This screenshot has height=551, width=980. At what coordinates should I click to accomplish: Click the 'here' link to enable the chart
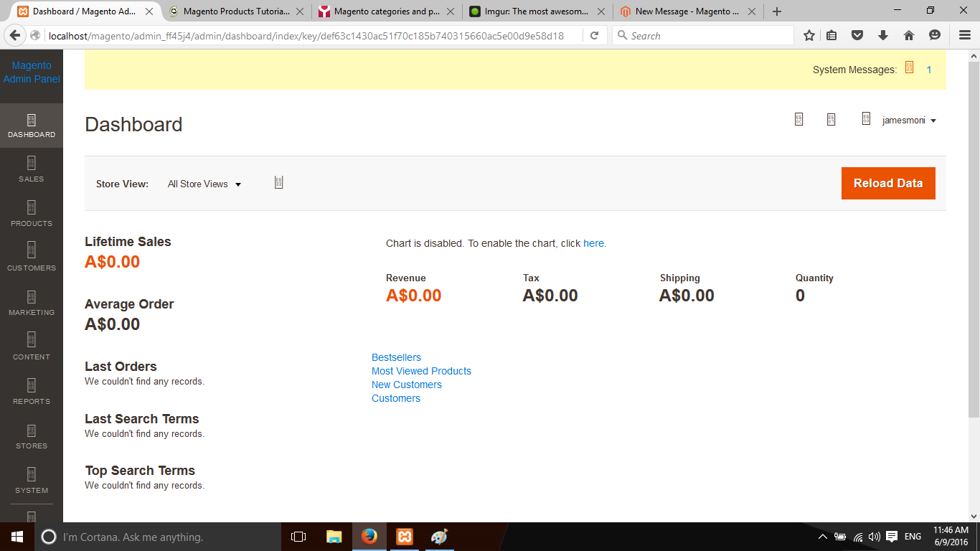[x=593, y=243]
